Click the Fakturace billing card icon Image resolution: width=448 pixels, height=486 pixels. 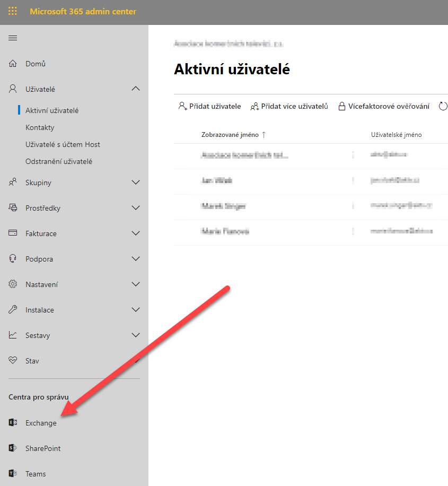pos(13,233)
